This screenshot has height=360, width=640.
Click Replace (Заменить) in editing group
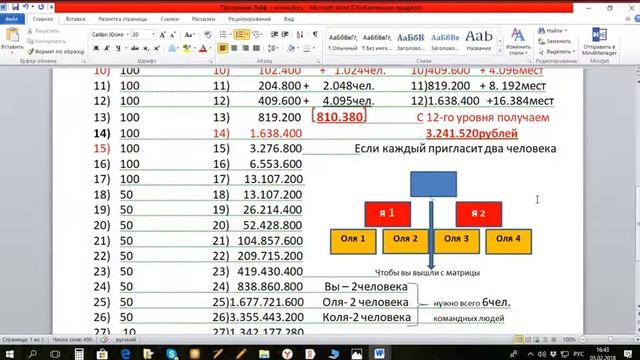click(554, 41)
